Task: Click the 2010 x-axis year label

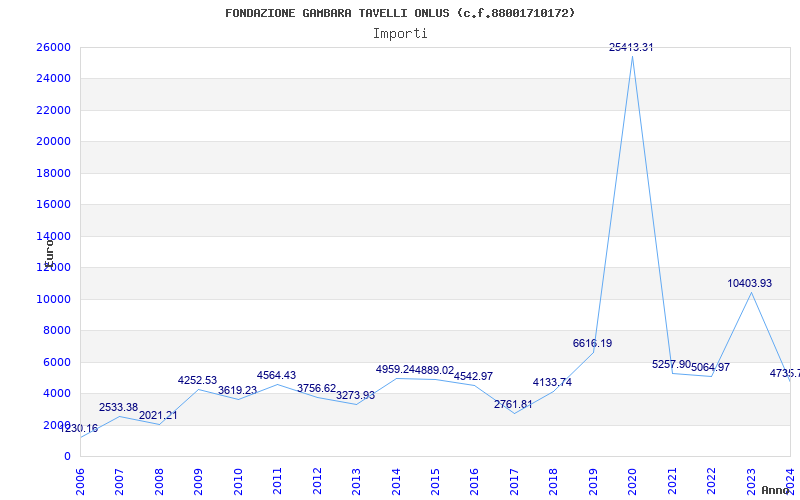Action: click(238, 482)
